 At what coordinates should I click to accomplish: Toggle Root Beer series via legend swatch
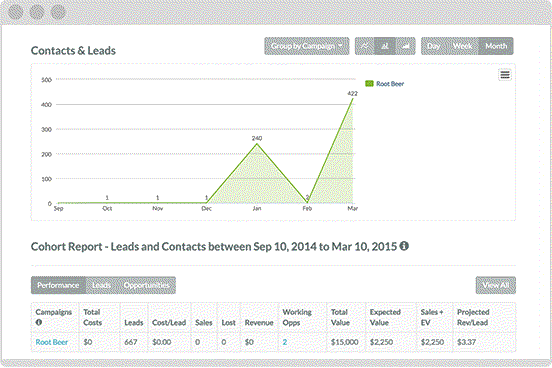(369, 83)
